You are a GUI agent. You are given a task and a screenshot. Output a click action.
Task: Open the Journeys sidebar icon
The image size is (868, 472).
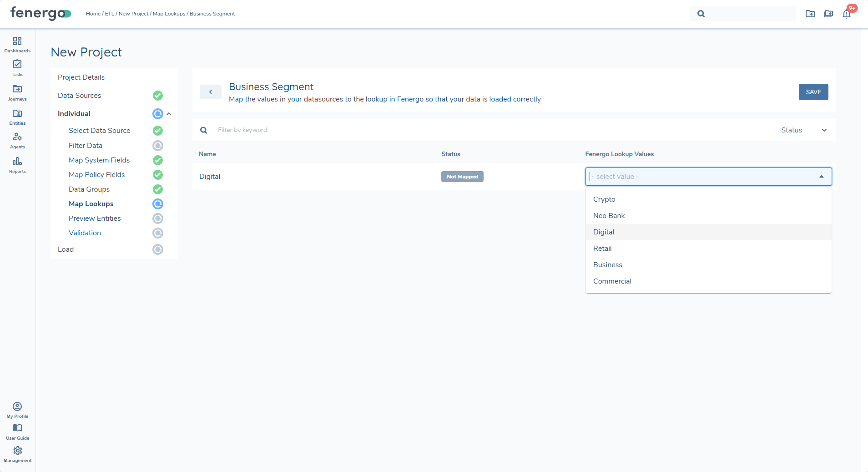(x=17, y=92)
